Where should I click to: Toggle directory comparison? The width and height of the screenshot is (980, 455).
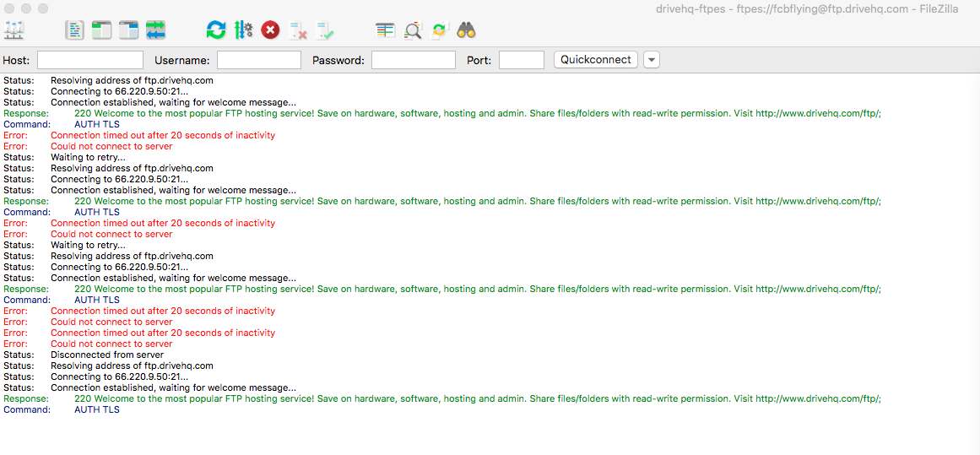tap(413, 30)
